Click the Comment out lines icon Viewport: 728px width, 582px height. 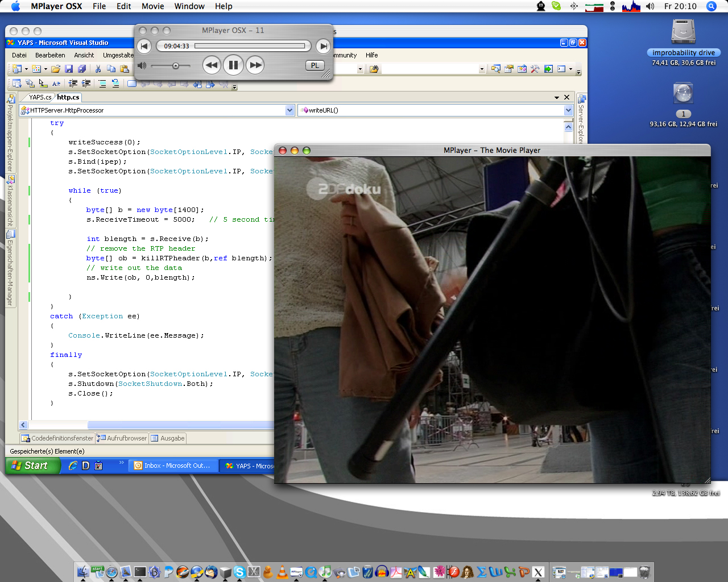(102, 84)
